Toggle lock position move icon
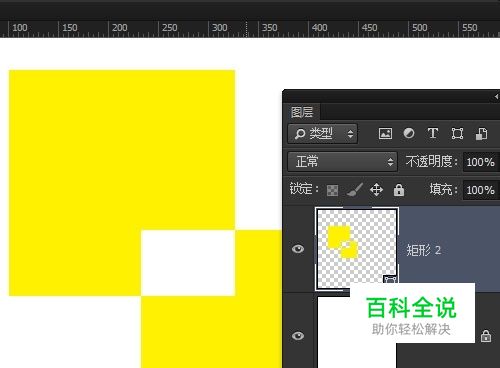The height and width of the screenshot is (368, 500). [376, 190]
